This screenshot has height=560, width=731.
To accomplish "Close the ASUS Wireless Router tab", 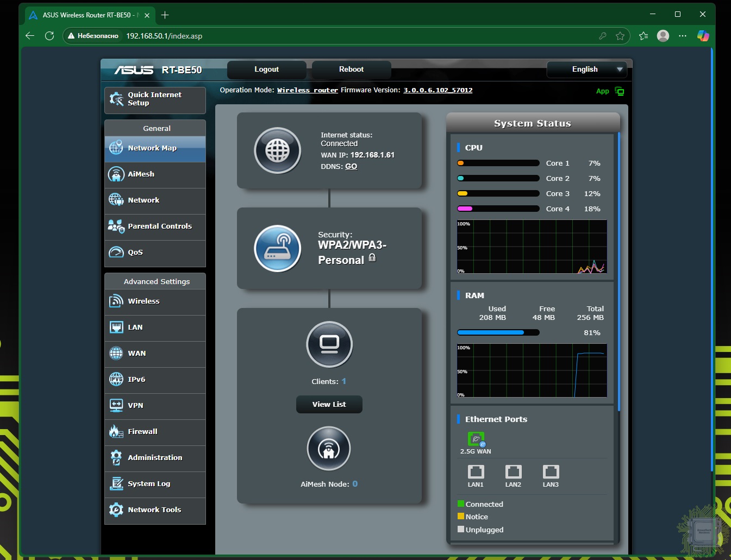I will tap(147, 15).
